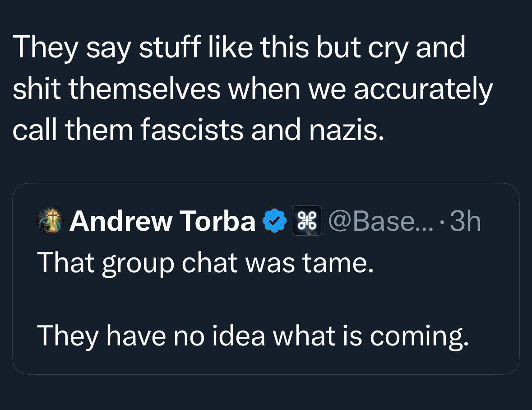Open the 3h timestamp link
Image resolution: width=532 pixels, height=410 pixels.
pos(466,221)
